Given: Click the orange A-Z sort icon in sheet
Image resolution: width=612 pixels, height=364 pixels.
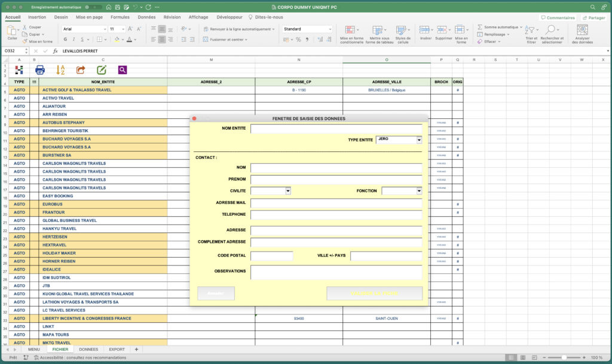Looking at the screenshot, I should (x=60, y=70).
